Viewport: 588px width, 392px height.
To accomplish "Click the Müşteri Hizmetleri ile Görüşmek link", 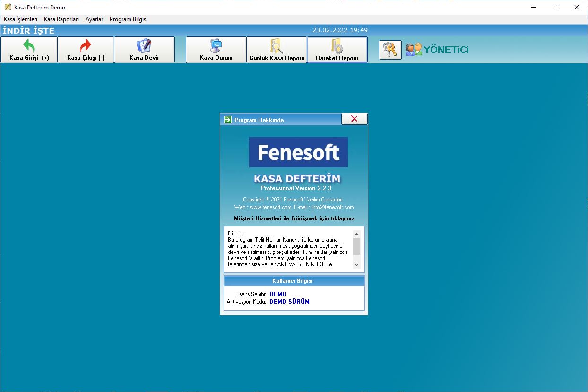I will click(295, 218).
